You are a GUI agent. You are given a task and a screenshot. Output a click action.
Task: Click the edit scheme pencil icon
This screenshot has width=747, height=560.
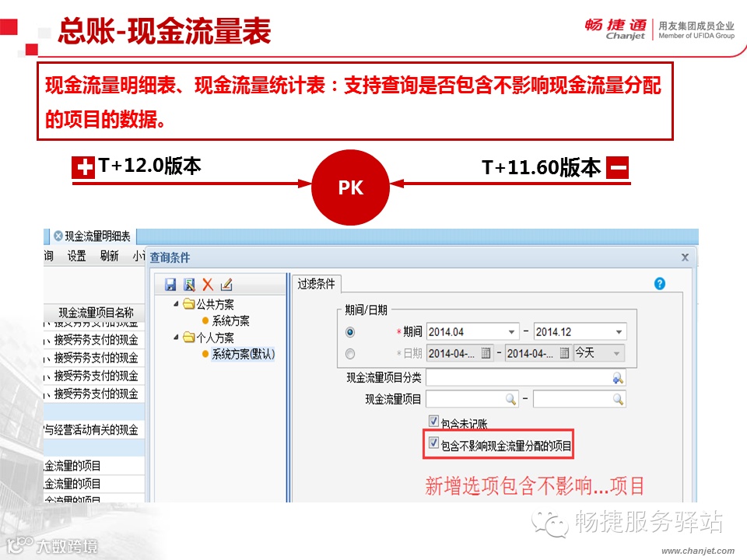point(226,285)
